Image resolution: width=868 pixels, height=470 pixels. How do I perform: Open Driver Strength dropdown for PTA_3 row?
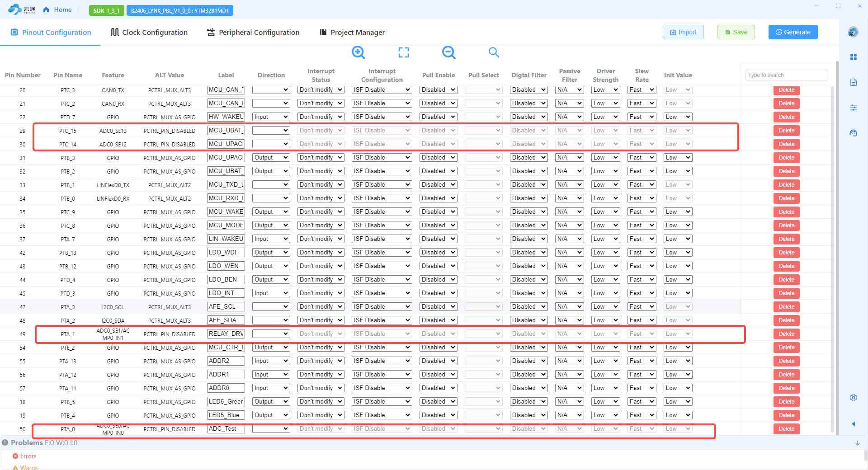pyautogui.click(x=605, y=307)
